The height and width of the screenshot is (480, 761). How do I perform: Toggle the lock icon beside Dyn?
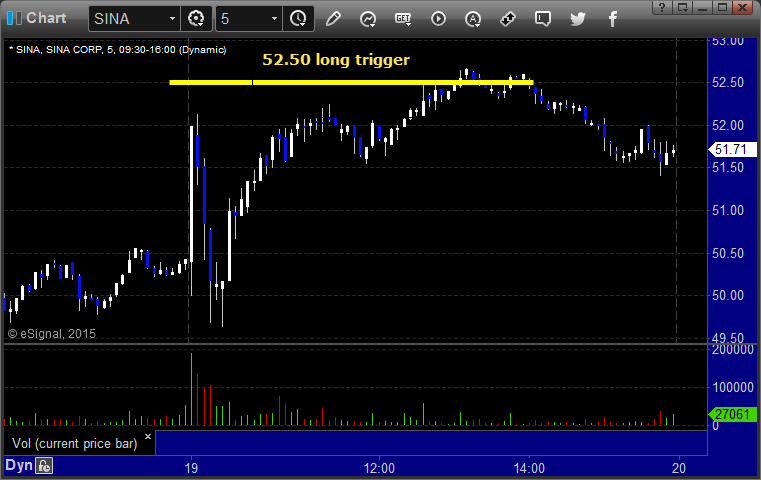[x=44, y=466]
